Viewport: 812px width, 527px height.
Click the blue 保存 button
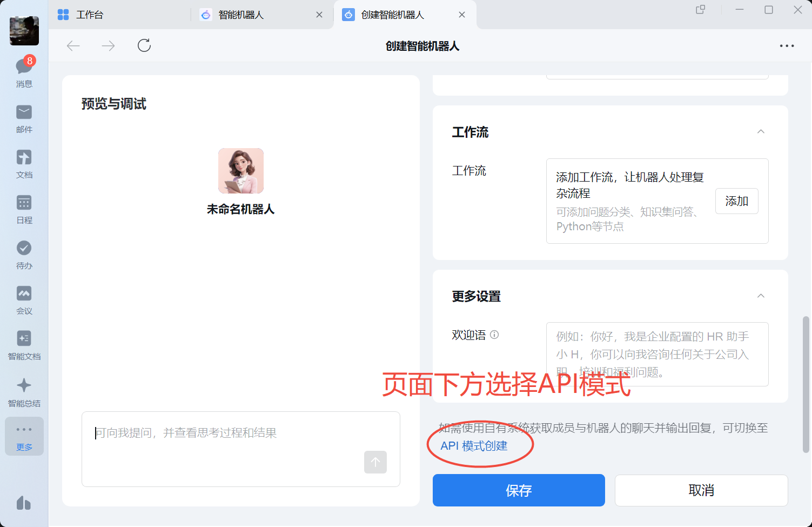tap(519, 490)
